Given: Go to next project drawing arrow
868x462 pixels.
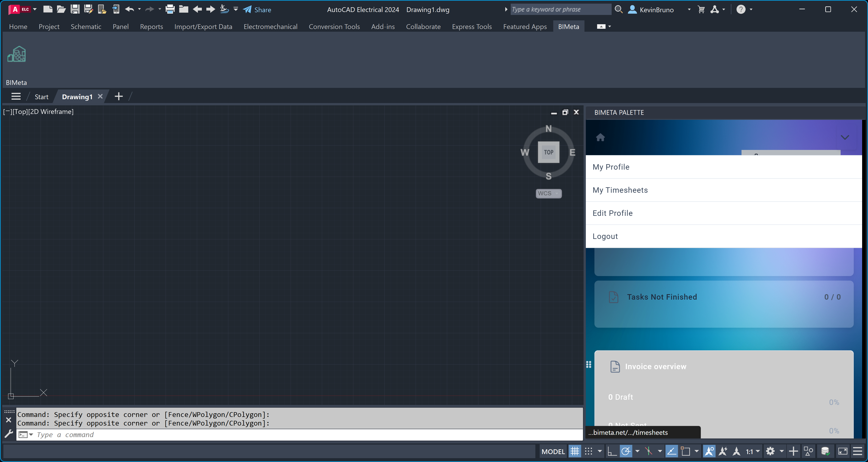Looking at the screenshot, I should click(211, 10).
